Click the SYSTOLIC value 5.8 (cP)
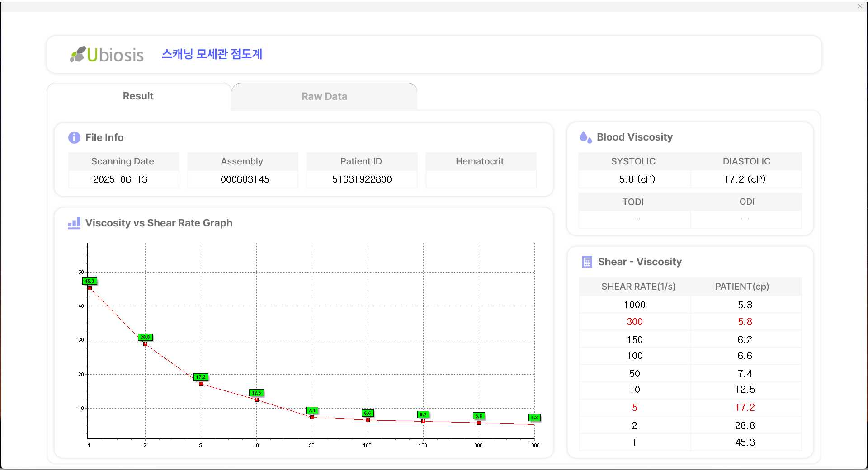 637,179
